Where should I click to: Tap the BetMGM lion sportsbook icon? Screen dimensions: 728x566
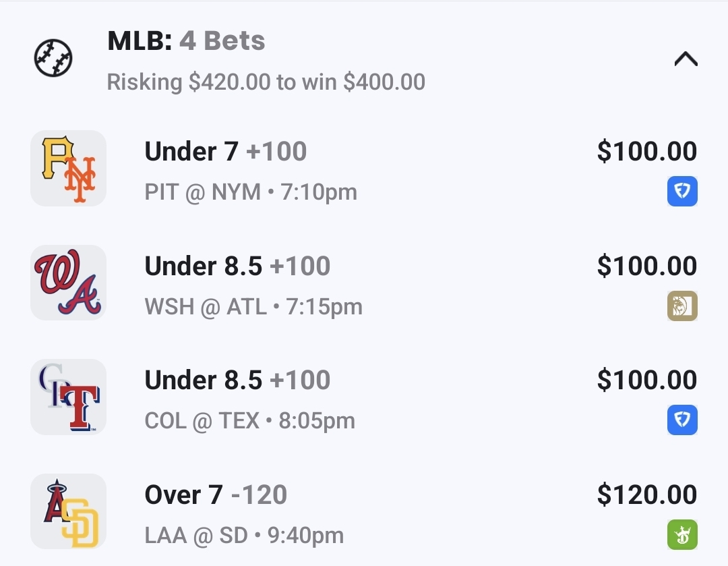coord(682,306)
